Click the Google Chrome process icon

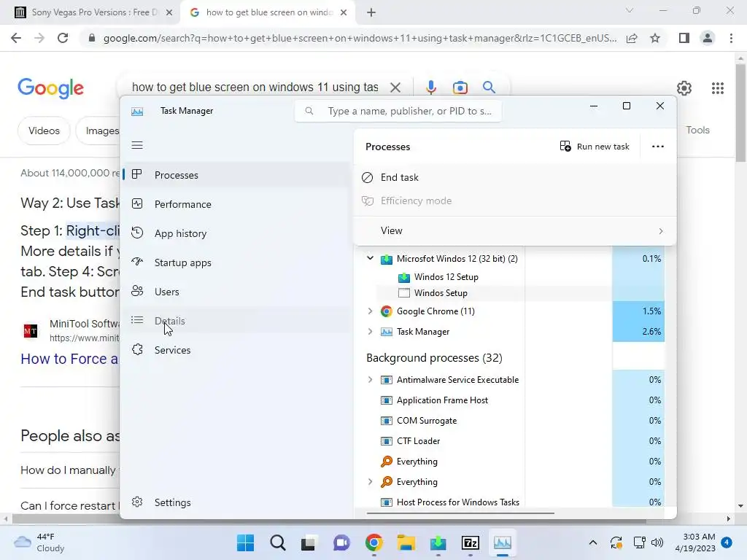(x=387, y=311)
